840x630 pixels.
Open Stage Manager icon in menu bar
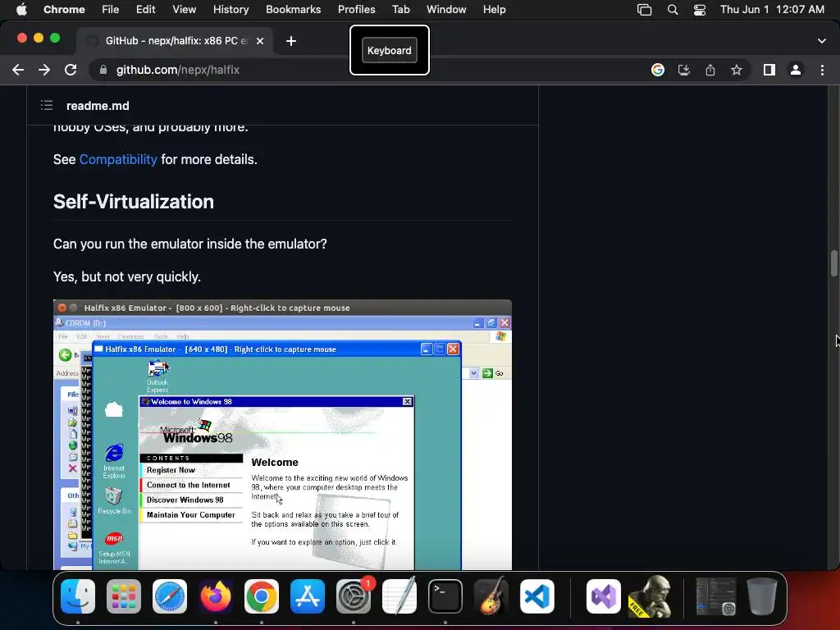[x=645, y=10]
